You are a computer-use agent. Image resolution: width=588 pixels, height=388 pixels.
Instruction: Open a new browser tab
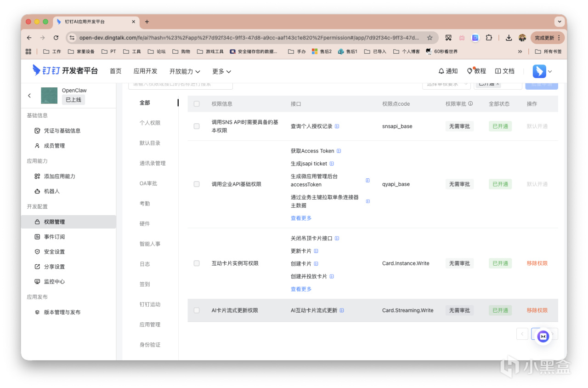[x=147, y=22]
